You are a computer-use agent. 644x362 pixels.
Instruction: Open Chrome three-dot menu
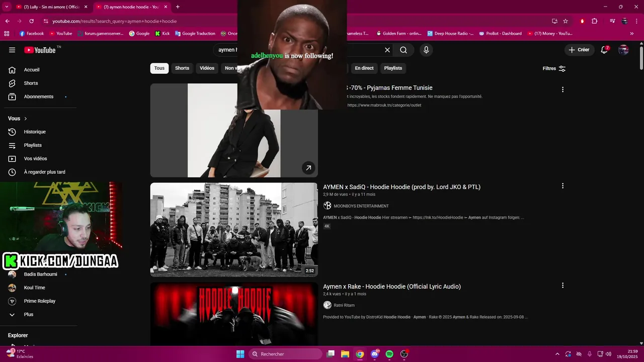(637, 21)
